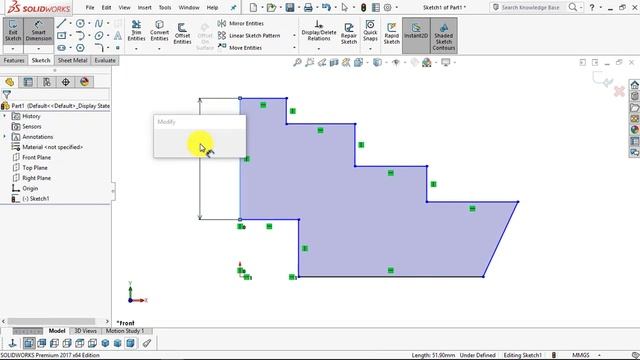Expand the Exit Sketch dropdown arrow
640x360 pixels.
click(x=13, y=49)
